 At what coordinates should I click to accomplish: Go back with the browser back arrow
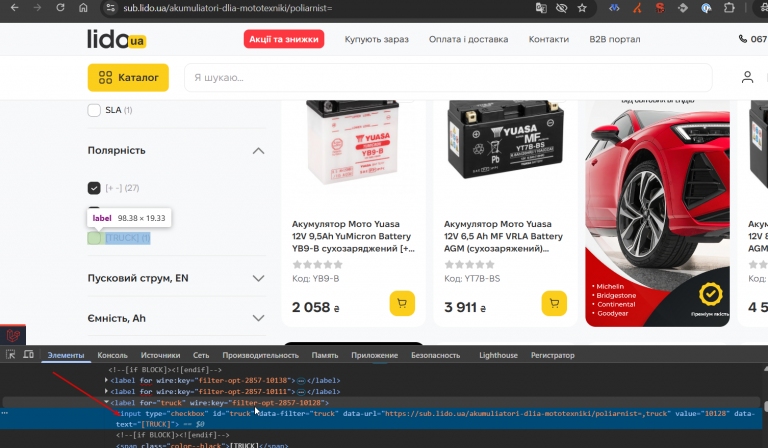click(15, 8)
